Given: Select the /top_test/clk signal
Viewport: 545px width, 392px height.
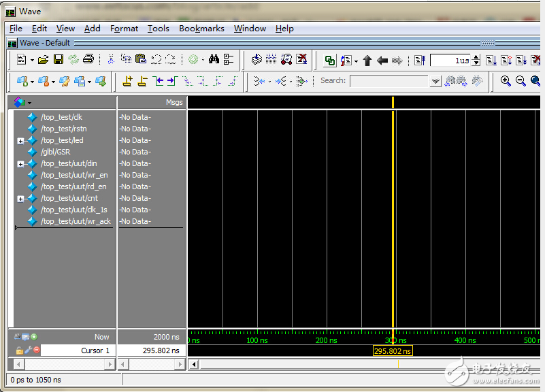Looking at the screenshot, I should (x=61, y=117).
